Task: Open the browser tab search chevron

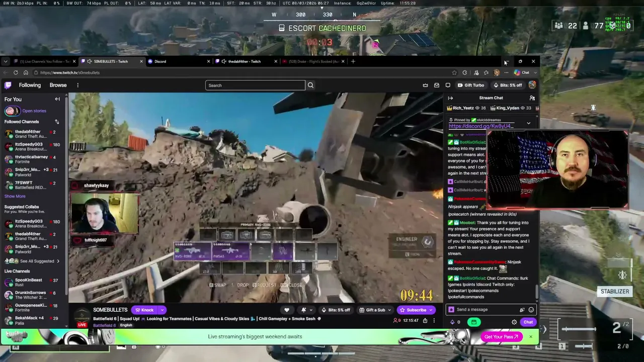Action: click(6, 61)
